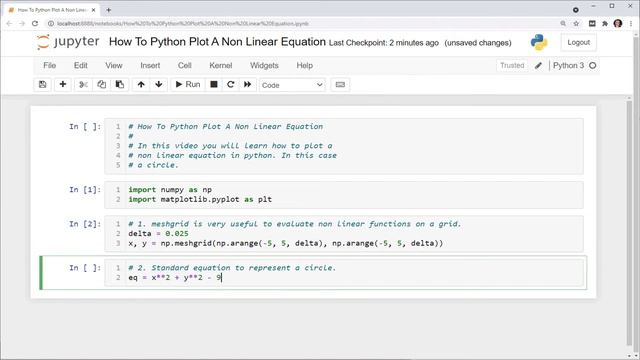Click the import matplotlib.pyplot line
The image size is (640, 360).
200,200
